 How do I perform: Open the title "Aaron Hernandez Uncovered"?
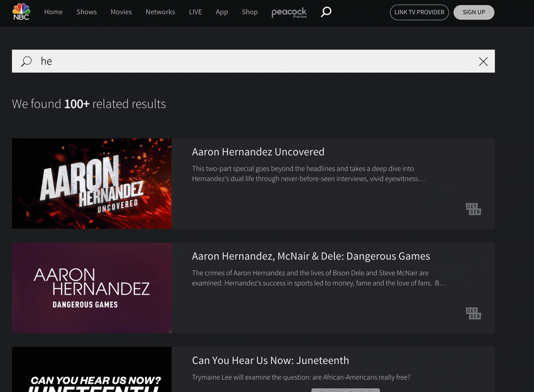[258, 152]
